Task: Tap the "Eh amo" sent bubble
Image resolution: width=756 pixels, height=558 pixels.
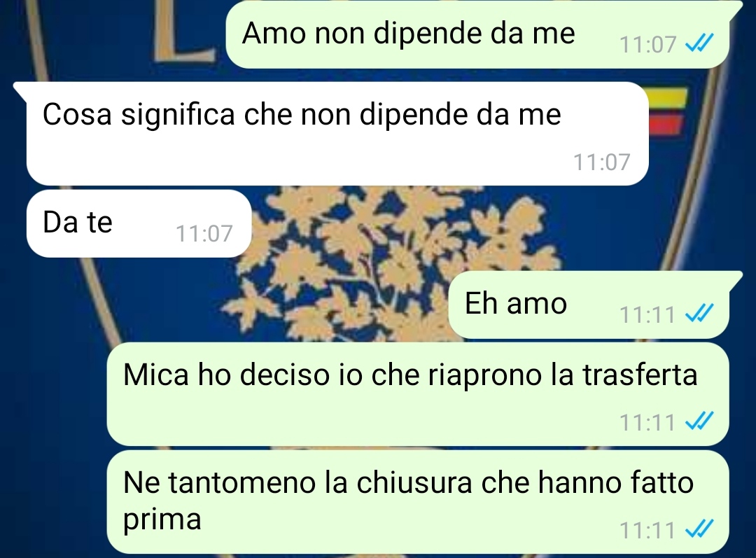Action: (x=589, y=305)
